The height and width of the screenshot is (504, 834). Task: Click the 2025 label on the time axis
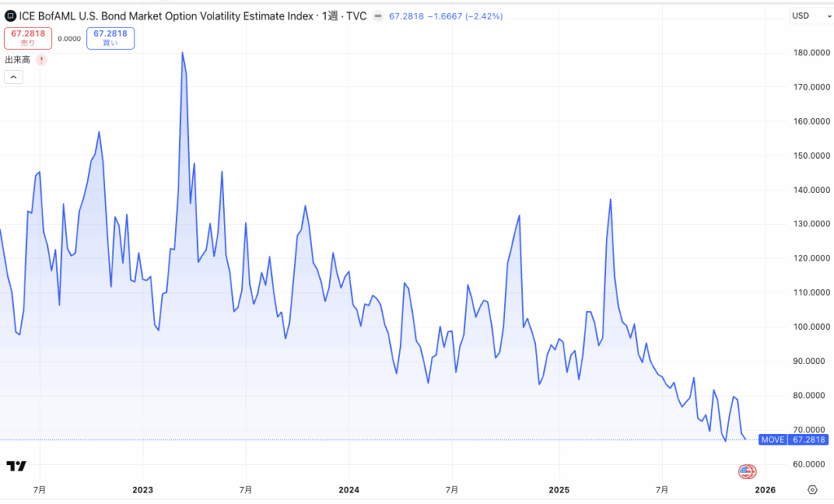tap(559, 489)
